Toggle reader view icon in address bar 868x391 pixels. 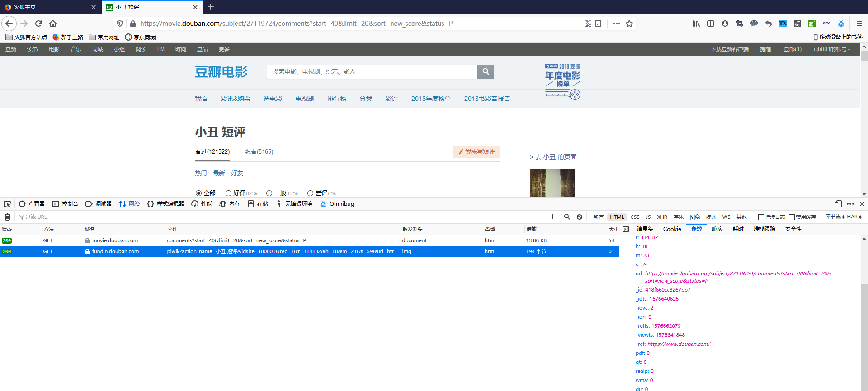point(598,24)
